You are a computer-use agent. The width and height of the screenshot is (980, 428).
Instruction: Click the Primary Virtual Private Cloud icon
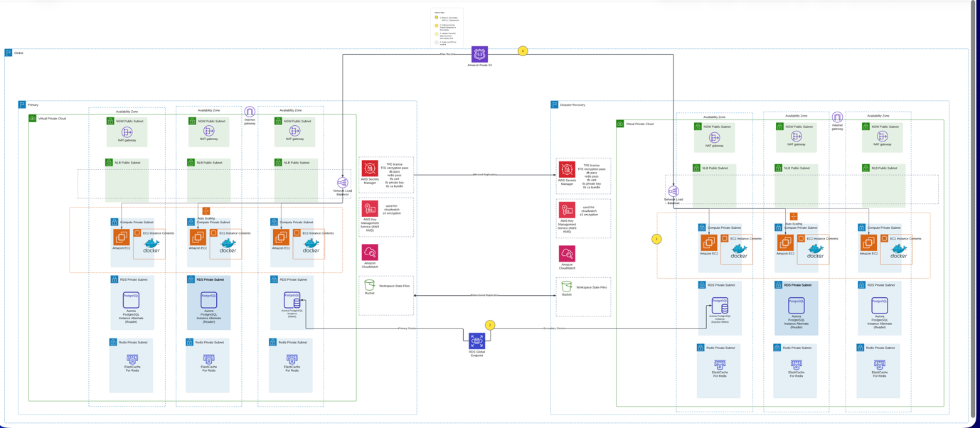pyautogui.click(x=33, y=118)
